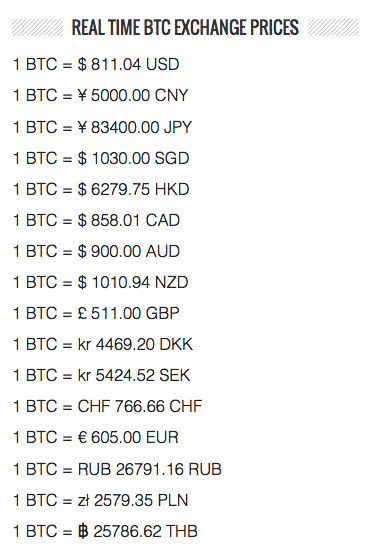Click the pound symbol in the GBP row
This screenshot has width=372, height=556.
[x=82, y=313]
